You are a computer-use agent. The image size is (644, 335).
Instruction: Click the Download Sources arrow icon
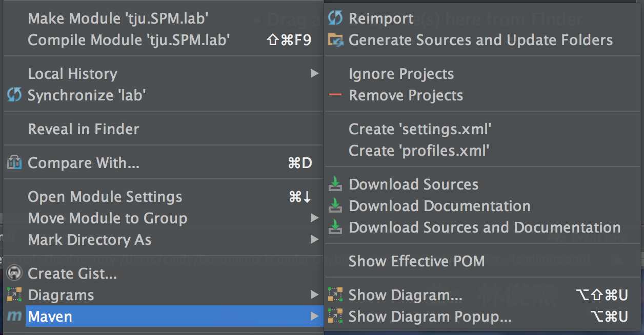coord(335,184)
